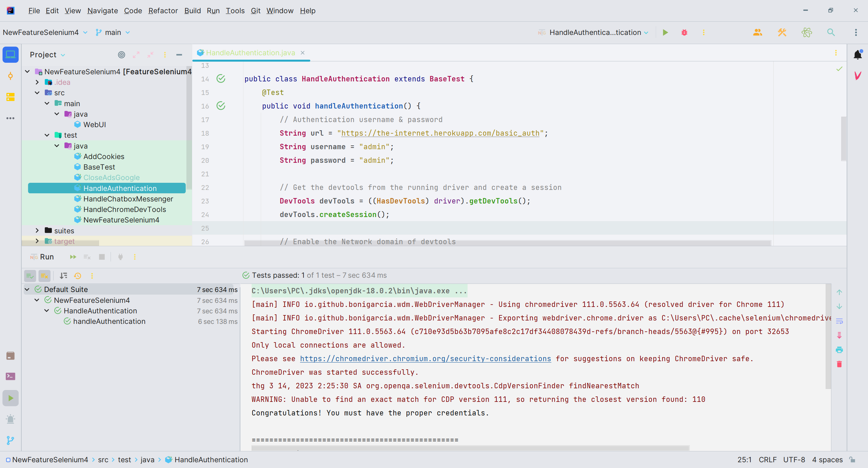Open the Notifications bell
Screen dimensions: 868x468
tap(857, 55)
